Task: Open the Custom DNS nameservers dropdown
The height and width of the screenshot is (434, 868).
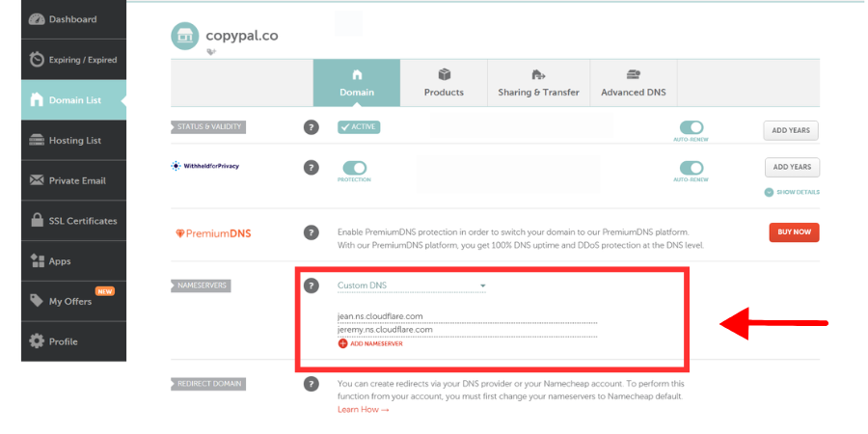Action: pos(411,285)
